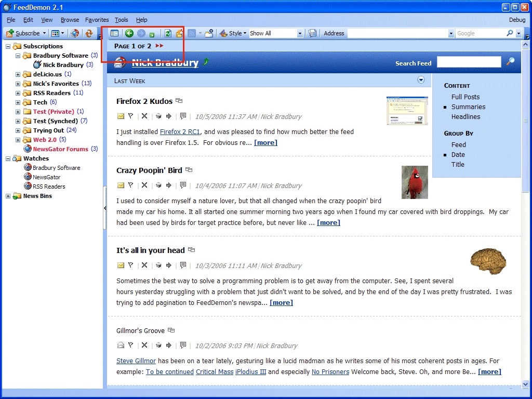Viewport: 532px width, 399px height.
Task: Open the Critical Mass link
Action: pyautogui.click(x=215, y=372)
